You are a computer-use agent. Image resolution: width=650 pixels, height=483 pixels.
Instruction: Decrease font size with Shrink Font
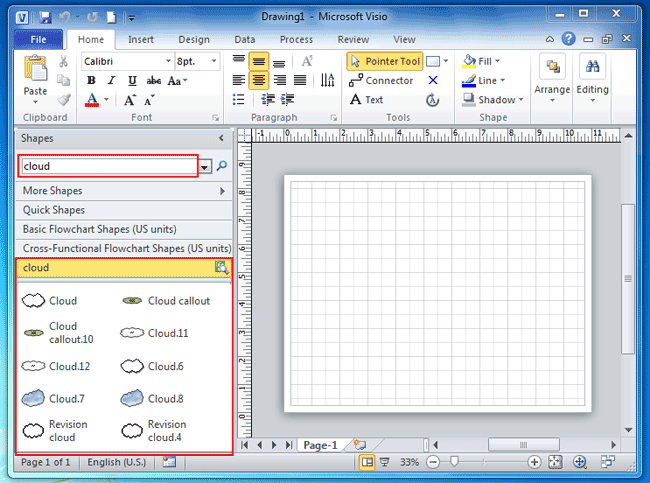pyautogui.click(x=149, y=100)
